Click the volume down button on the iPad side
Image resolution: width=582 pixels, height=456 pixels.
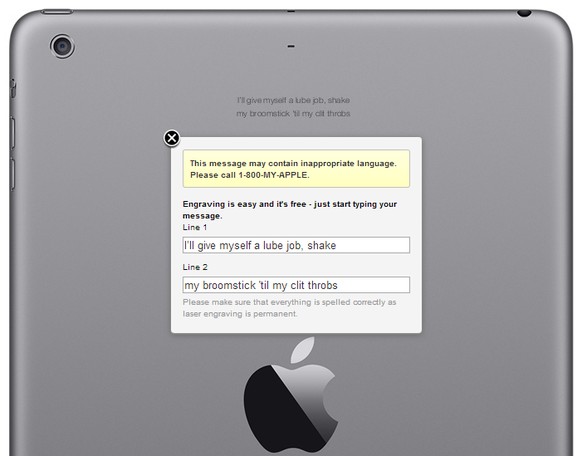coord(12,174)
